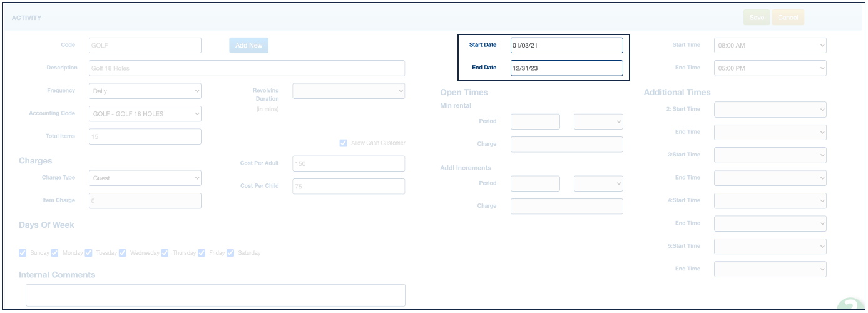
Task: Click the Add New button
Action: click(248, 45)
